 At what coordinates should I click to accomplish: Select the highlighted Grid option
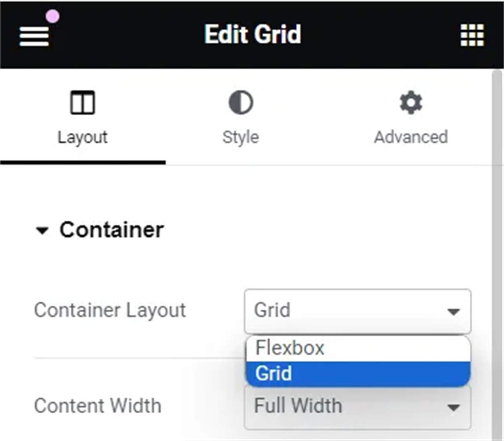click(358, 373)
